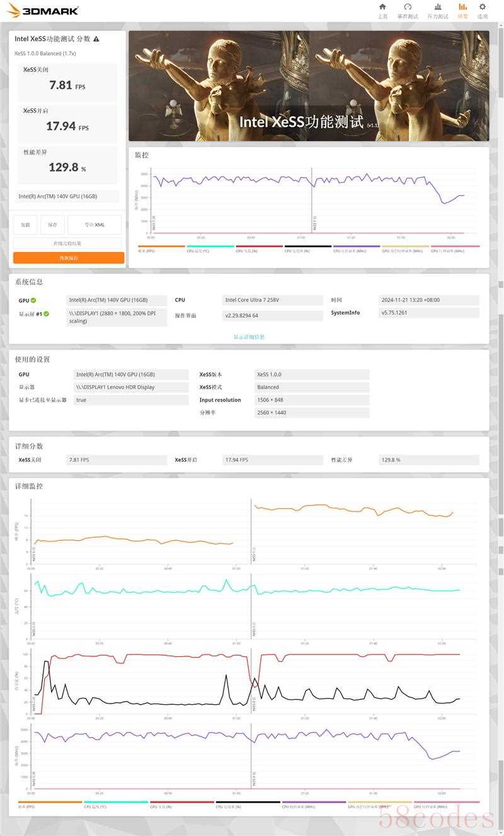The height and width of the screenshot is (836, 504).
Task: Expand 显示详细信息 under system info
Action: pos(249,337)
